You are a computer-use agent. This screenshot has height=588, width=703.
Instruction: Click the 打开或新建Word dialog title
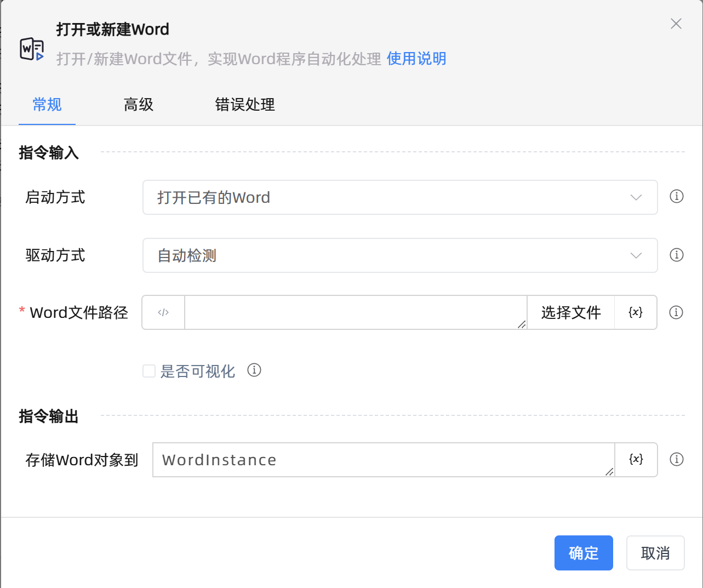113,30
